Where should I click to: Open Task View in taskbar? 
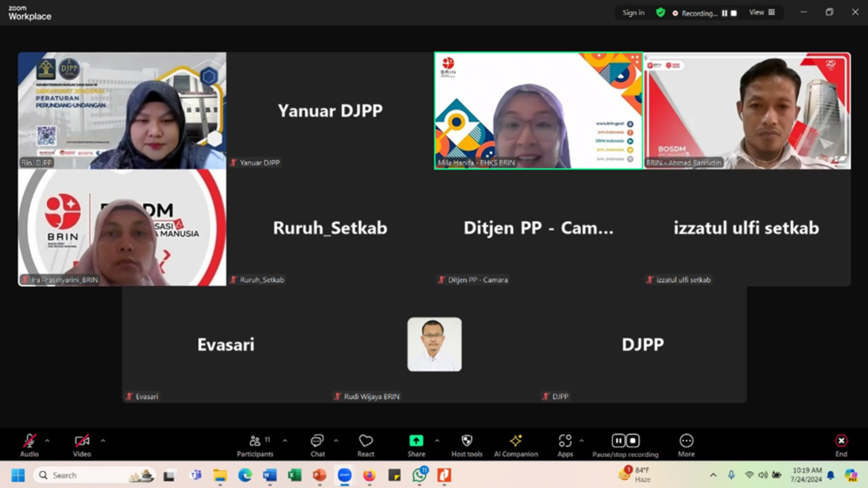(x=169, y=475)
